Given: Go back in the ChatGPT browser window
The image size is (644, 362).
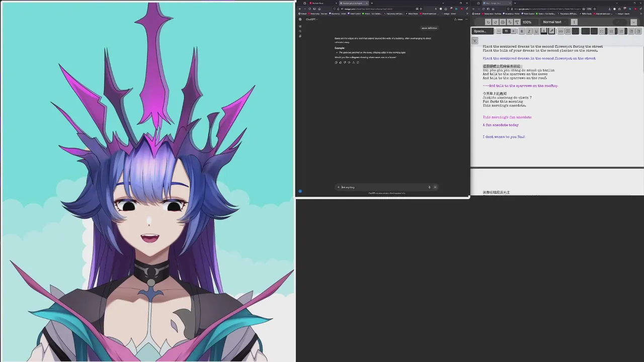Looking at the screenshot, I should point(300,9).
